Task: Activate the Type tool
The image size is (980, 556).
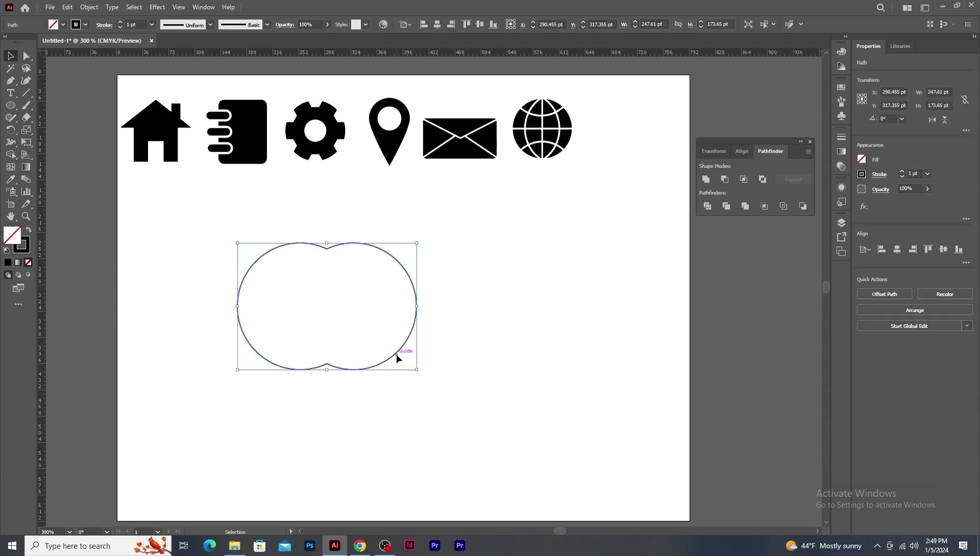Action: pyautogui.click(x=11, y=93)
